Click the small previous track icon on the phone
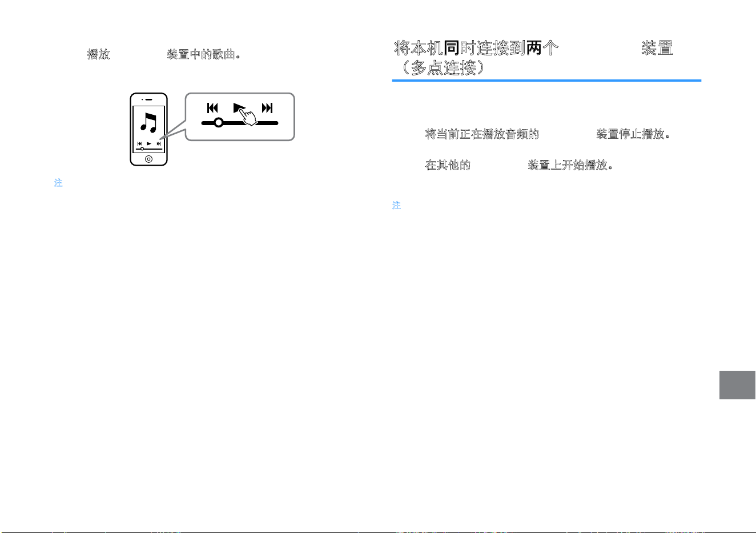The width and height of the screenshot is (756, 533). pos(139,144)
